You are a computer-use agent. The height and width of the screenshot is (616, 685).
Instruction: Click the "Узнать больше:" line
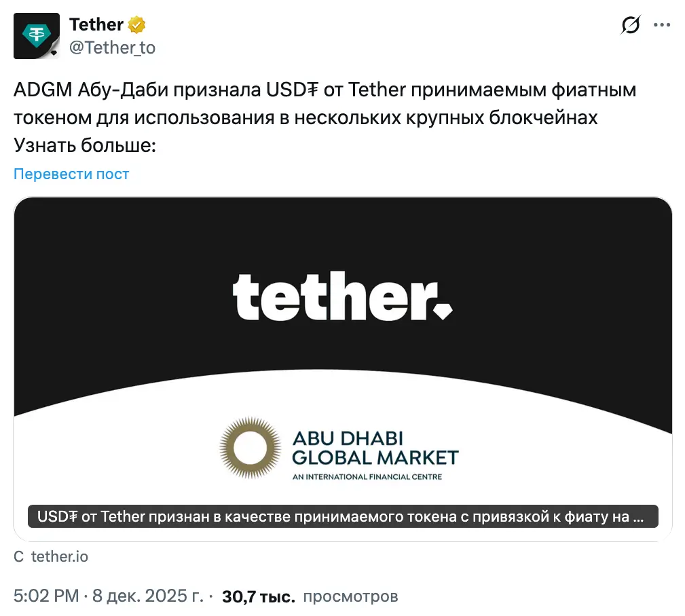[x=85, y=145]
